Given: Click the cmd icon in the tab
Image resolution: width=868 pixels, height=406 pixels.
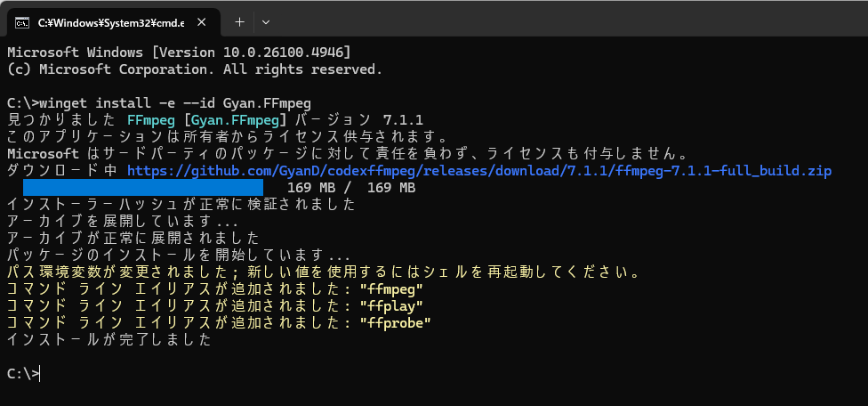Looking at the screenshot, I should (21, 23).
